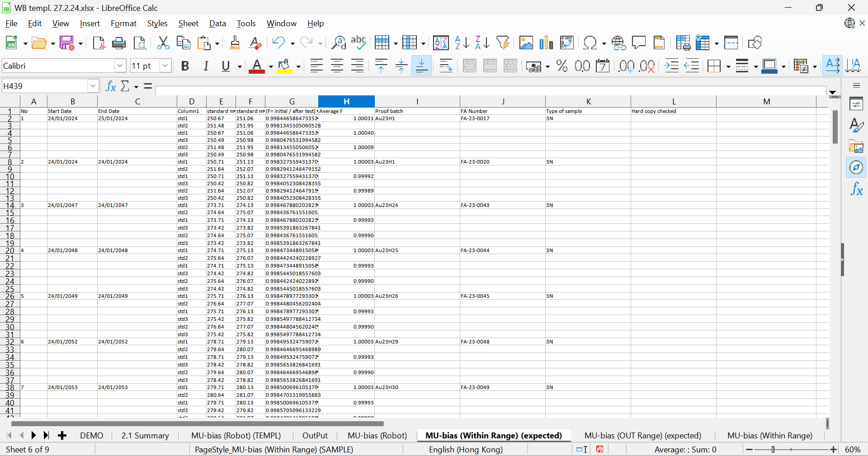
Task: Toggle Print Preview
Action: tap(140, 43)
